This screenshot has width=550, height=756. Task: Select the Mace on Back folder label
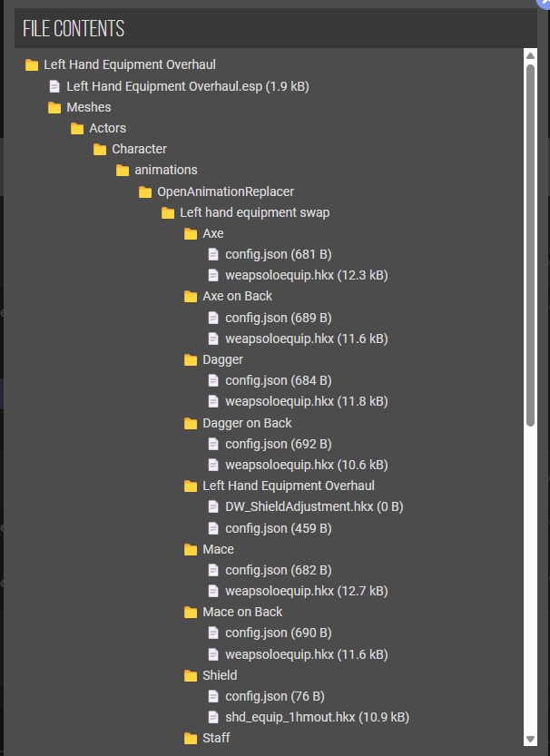[242, 612]
